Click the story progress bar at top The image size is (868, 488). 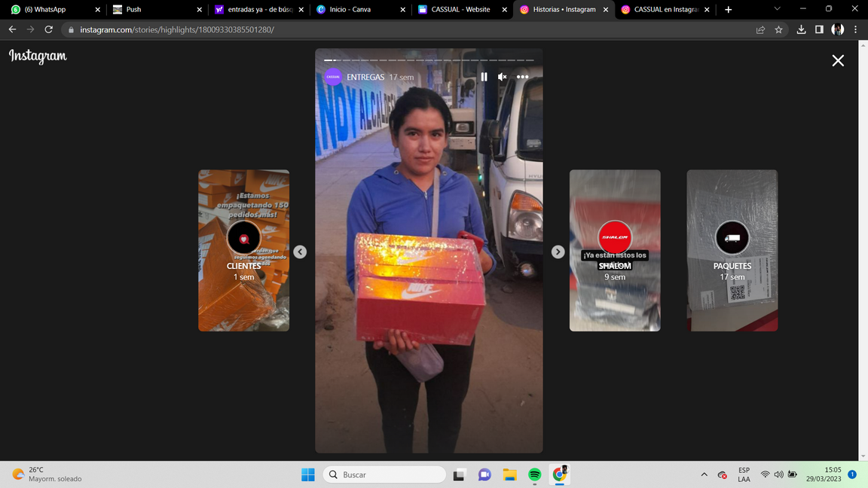[x=429, y=60]
